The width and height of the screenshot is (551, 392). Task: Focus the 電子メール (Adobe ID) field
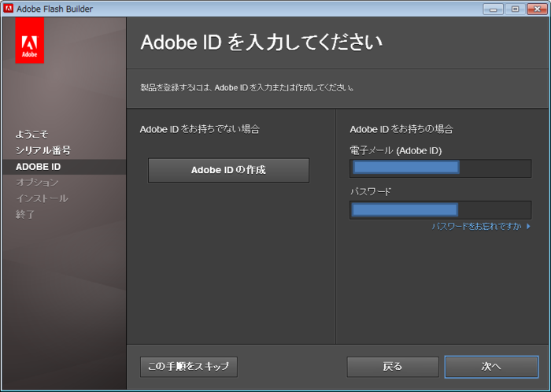440,168
